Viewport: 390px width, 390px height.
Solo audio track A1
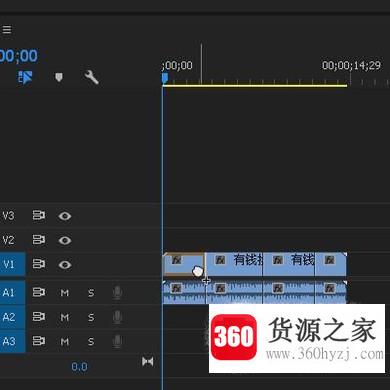tap(91, 293)
